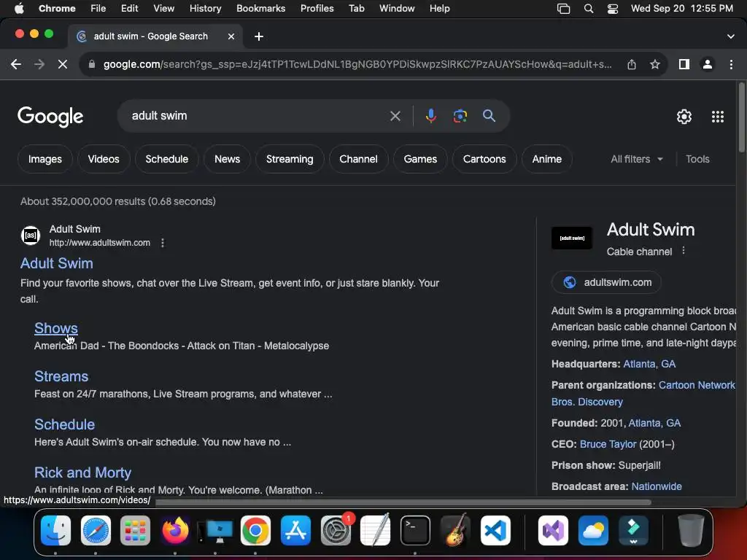Screen dimensions: 747x560
Task: Click the Adult Swim logo thumbnail
Action: pos(572,238)
